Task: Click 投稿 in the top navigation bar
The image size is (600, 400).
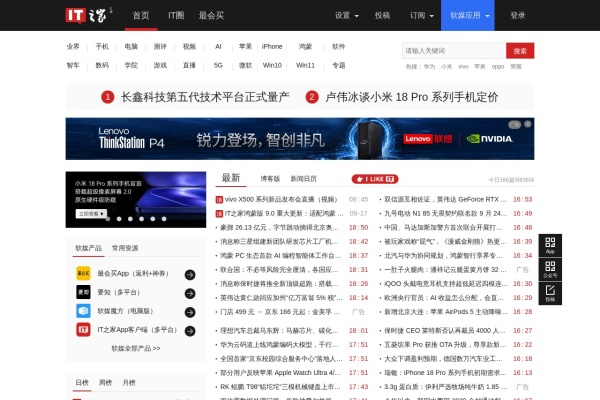Action: (x=382, y=15)
